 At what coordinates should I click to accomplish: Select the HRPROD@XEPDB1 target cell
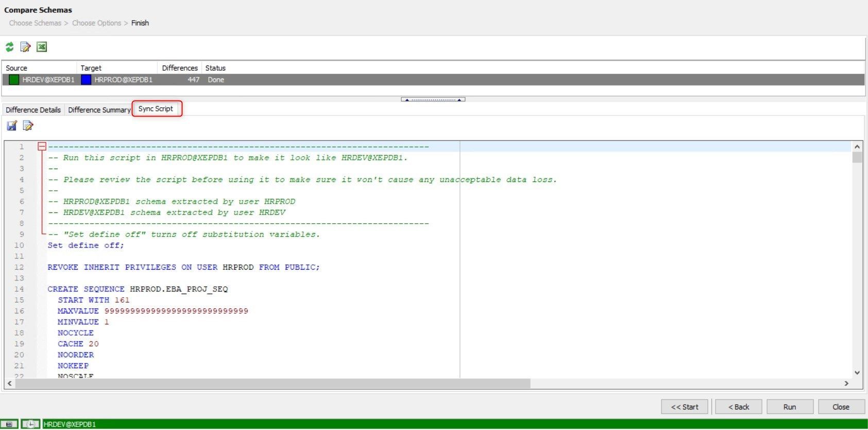click(123, 80)
